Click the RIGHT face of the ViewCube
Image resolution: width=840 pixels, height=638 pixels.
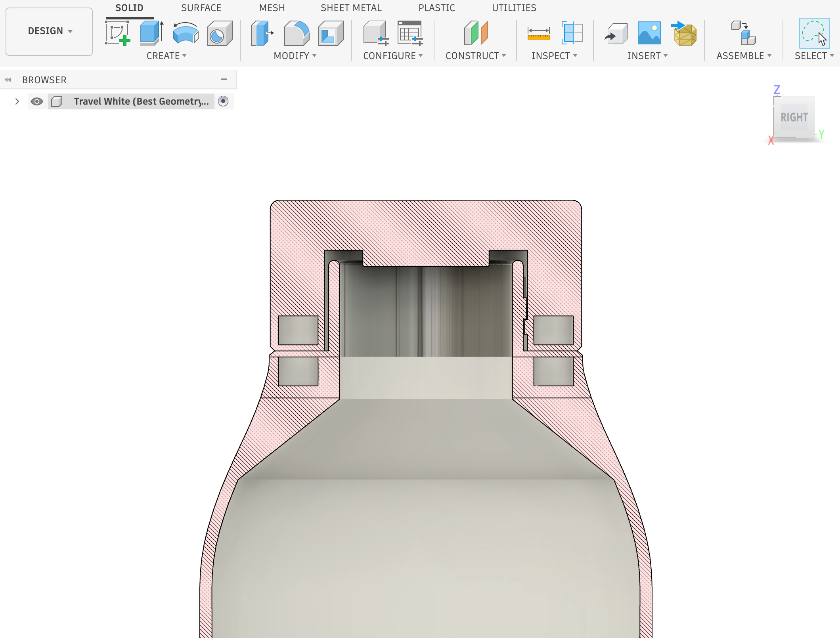pyautogui.click(x=794, y=117)
